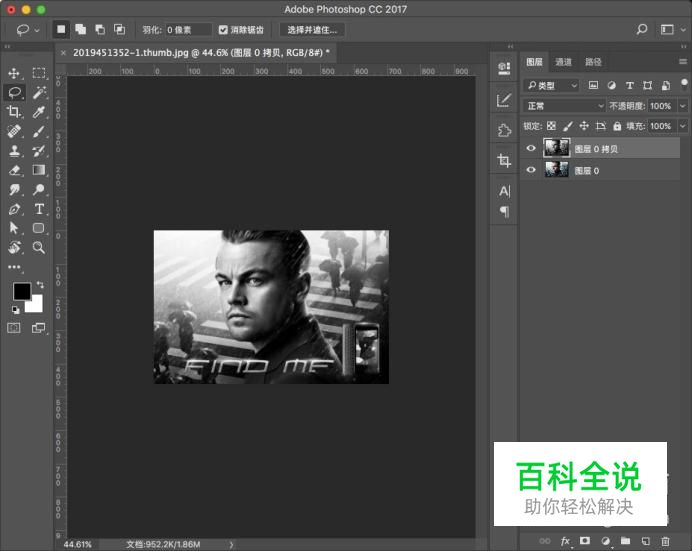Image resolution: width=692 pixels, height=551 pixels.
Task: Open the 类型 layer filter dropdown
Action: pyautogui.click(x=551, y=85)
